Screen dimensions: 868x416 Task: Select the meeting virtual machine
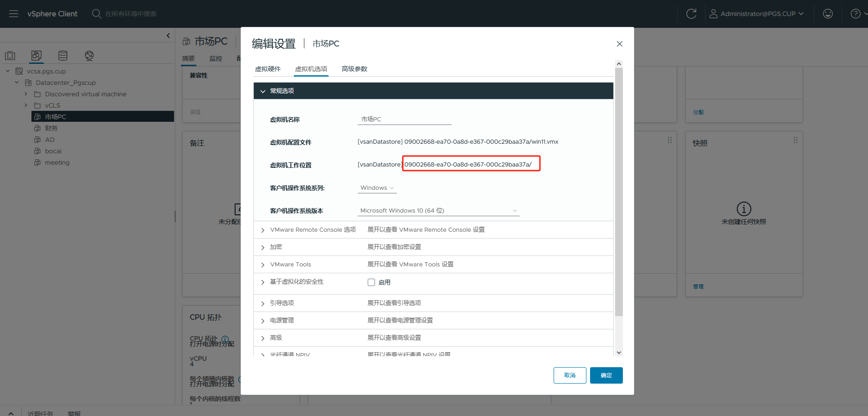[57, 162]
